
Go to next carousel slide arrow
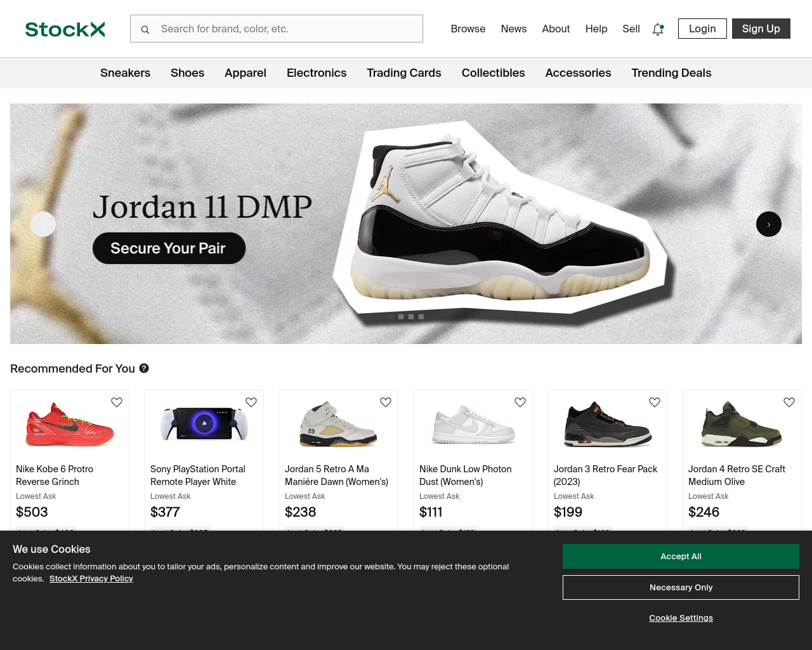[x=769, y=224]
